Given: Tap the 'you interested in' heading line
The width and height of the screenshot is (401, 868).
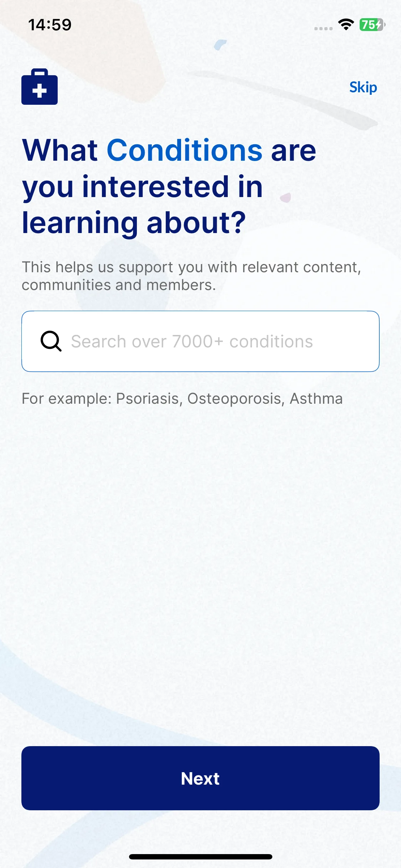Looking at the screenshot, I should tap(143, 187).
